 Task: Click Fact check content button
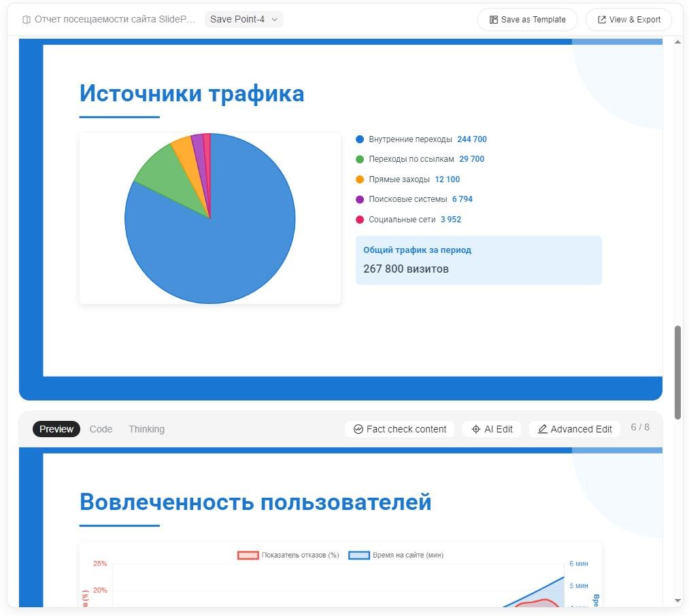[x=400, y=429]
